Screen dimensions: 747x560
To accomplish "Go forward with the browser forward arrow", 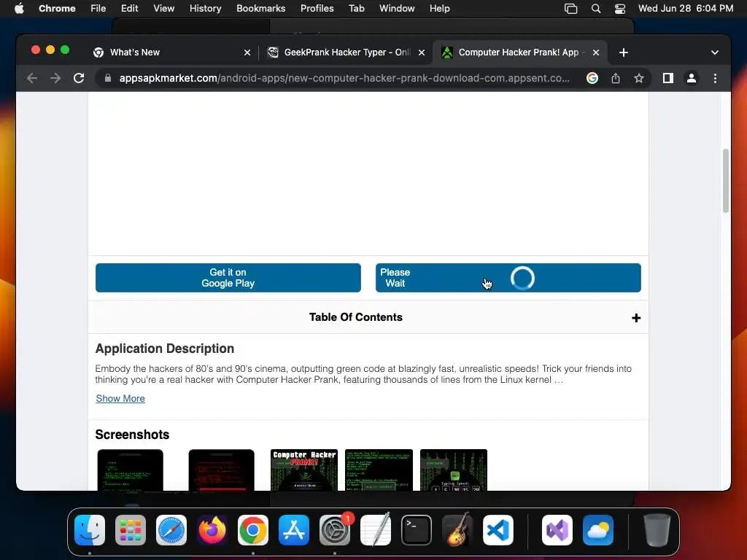I will [55, 78].
